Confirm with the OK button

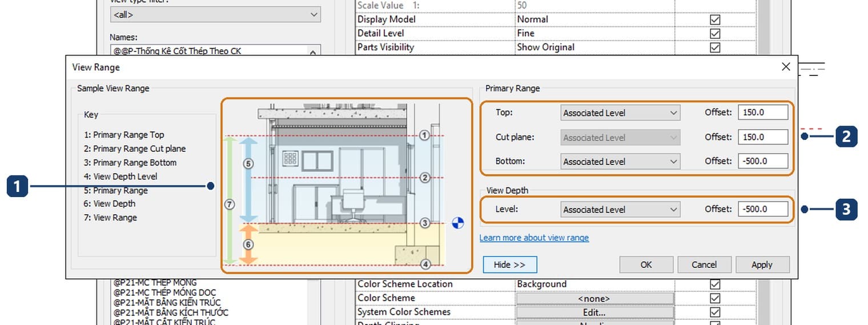tap(646, 264)
